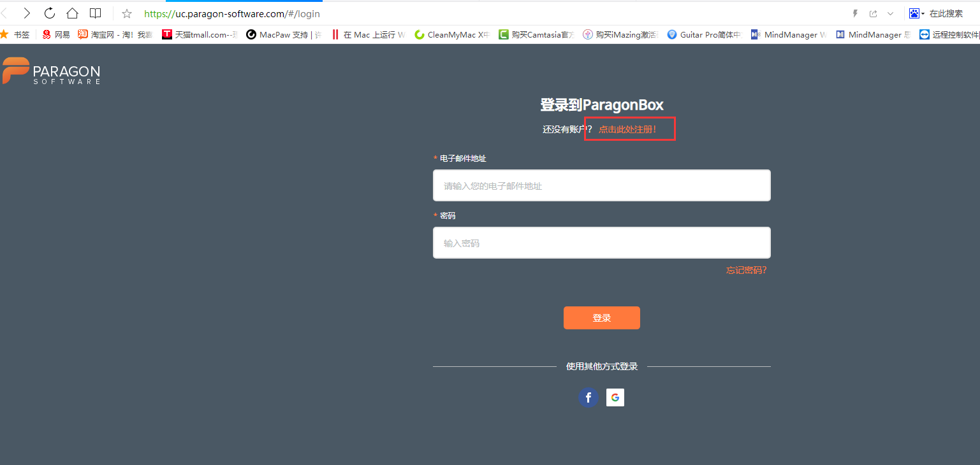
Task: Click the forward navigation arrow
Action: point(26,13)
